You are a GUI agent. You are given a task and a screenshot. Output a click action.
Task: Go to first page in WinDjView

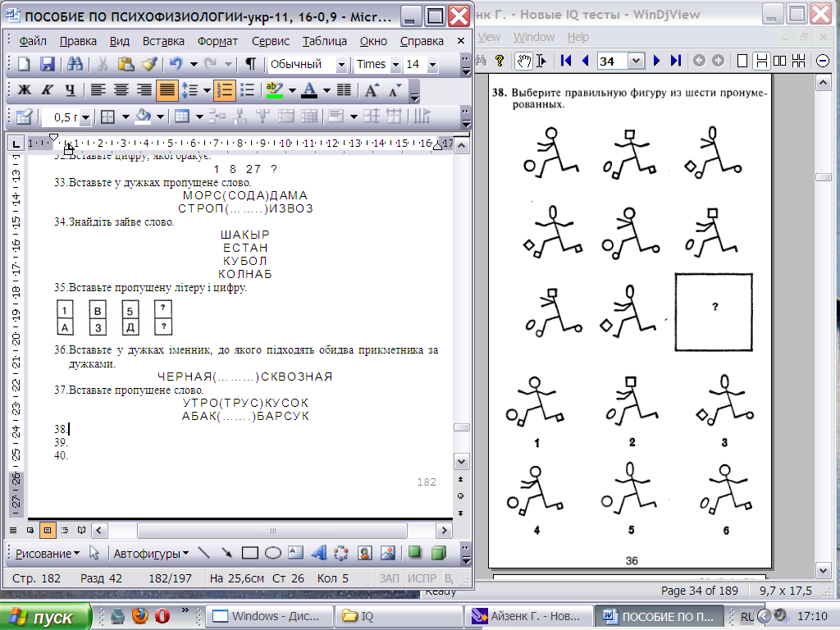[x=566, y=61]
